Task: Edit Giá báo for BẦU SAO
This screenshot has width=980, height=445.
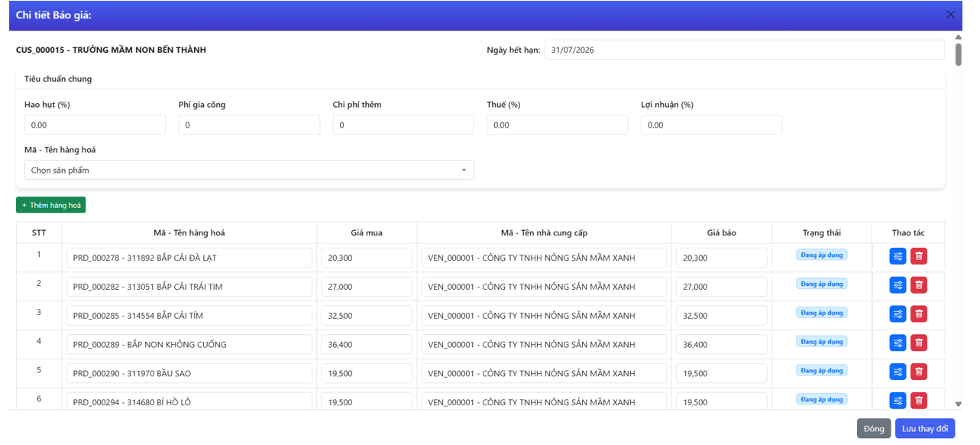Action: pos(722,373)
